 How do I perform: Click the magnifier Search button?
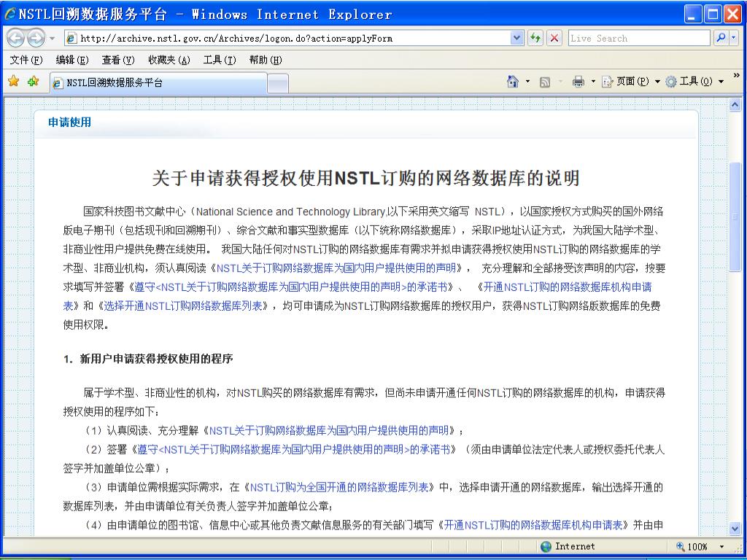coord(721,38)
